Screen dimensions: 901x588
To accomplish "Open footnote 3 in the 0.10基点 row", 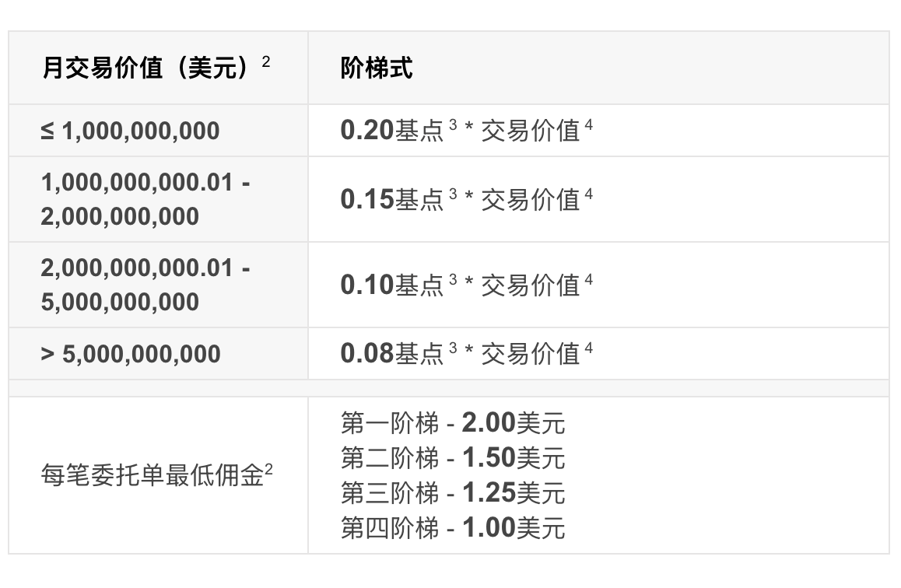I will click(453, 278).
